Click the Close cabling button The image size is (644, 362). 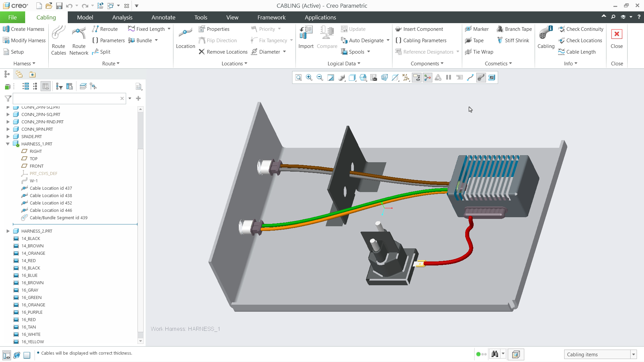point(616,38)
